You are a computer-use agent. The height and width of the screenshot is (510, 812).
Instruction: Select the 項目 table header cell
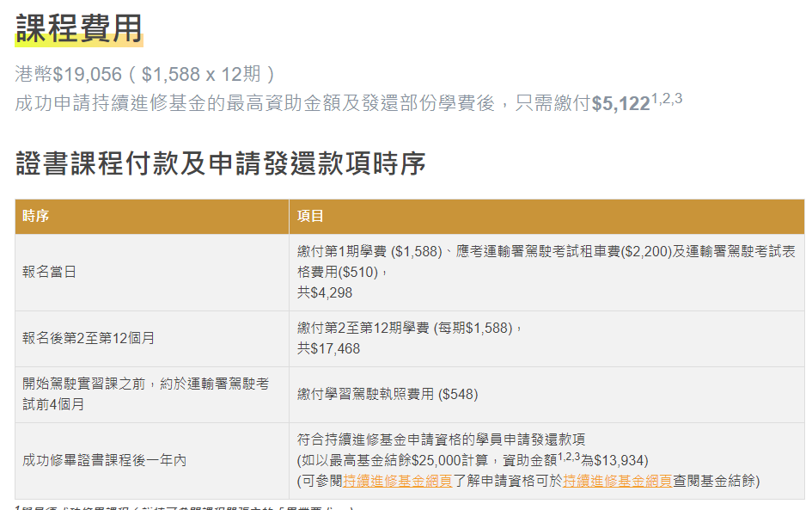(314, 218)
